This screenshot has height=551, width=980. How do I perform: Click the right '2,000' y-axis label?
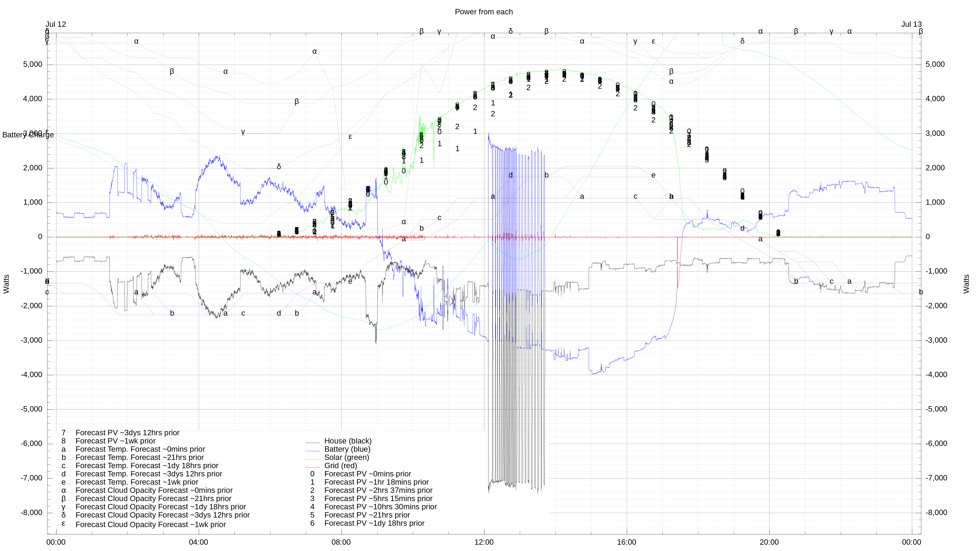click(x=935, y=168)
